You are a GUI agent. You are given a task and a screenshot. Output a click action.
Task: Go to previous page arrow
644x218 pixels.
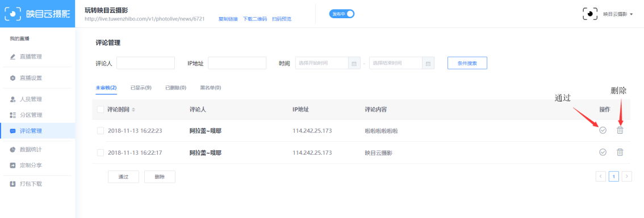point(600,176)
